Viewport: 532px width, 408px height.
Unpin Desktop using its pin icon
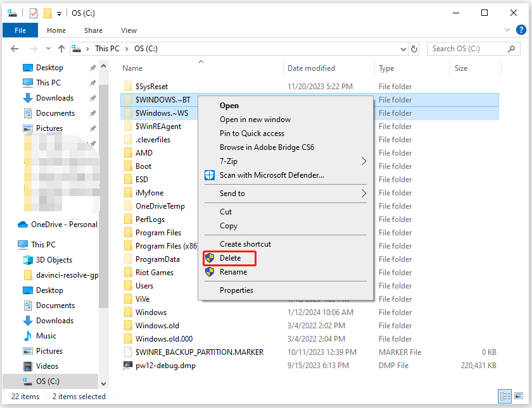coord(93,67)
